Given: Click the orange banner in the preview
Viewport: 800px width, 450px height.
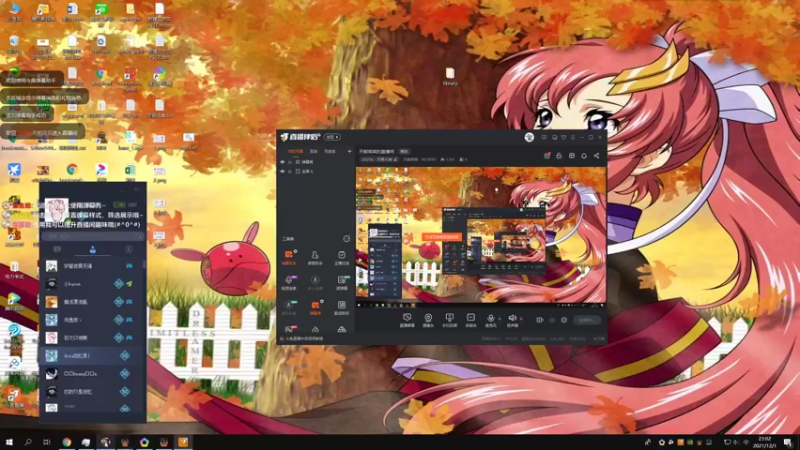Looking at the screenshot, I should [x=442, y=237].
